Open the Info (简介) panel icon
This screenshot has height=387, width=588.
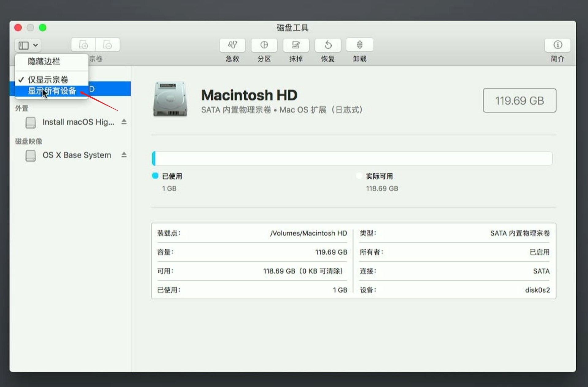click(x=557, y=45)
